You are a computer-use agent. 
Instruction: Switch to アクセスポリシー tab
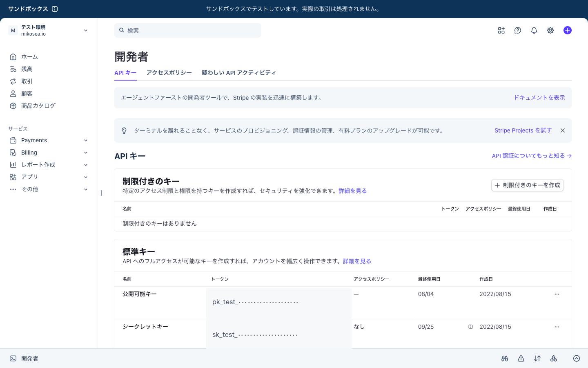169,73
